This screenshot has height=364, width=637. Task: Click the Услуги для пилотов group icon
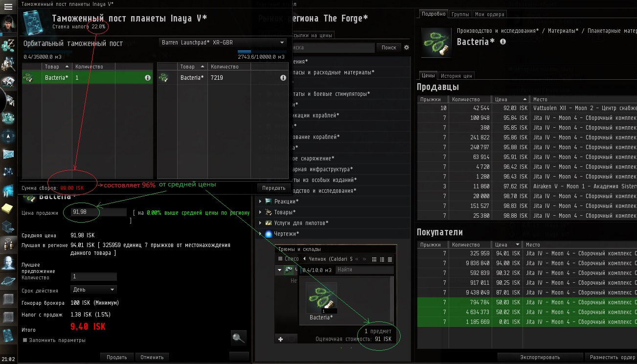[268, 223]
